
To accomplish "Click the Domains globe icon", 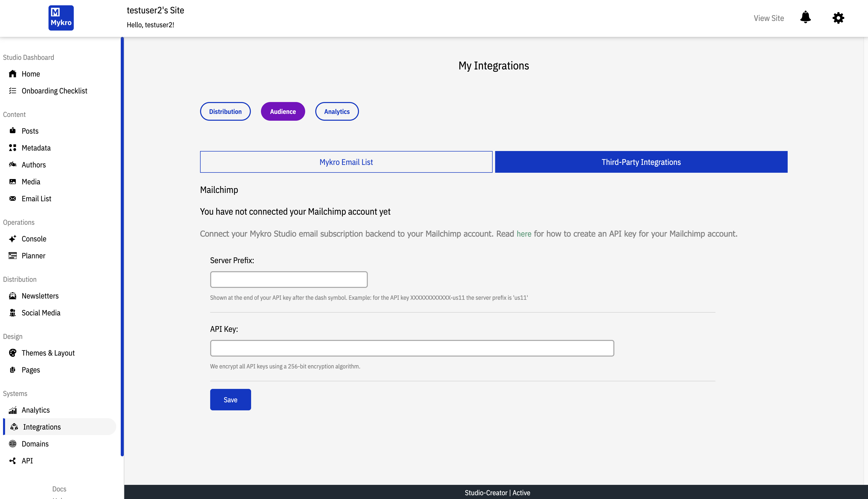I will coord(13,444).
